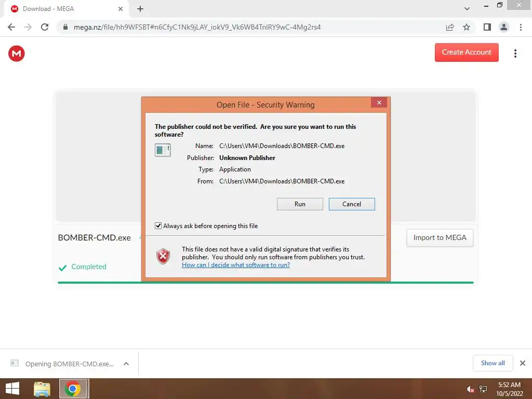Go back using the browser back arrow
This screenshot has height=399, width=532.
click(11, 27)
